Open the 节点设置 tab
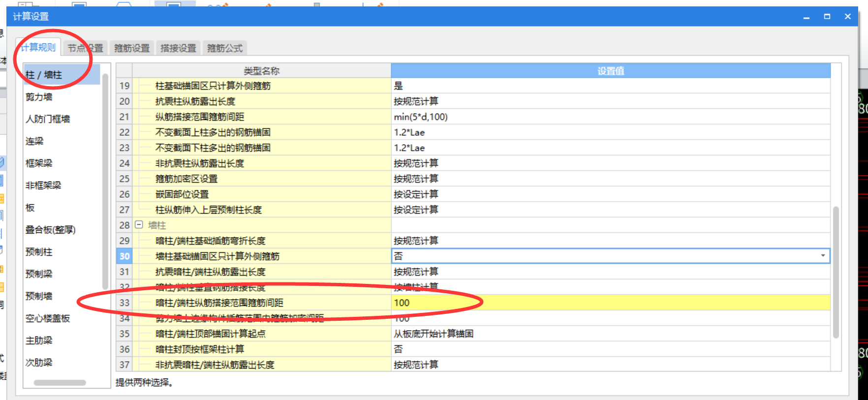Screen dimensions: 868x400 [x=85, y=48]
